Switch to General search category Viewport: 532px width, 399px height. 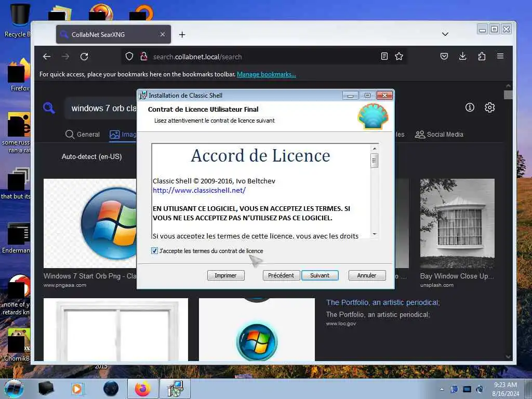(x=83, y=135)
